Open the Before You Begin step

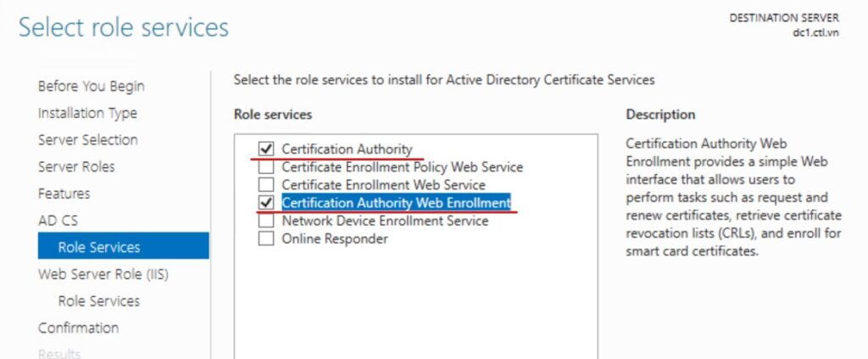[x=91, y=86]
